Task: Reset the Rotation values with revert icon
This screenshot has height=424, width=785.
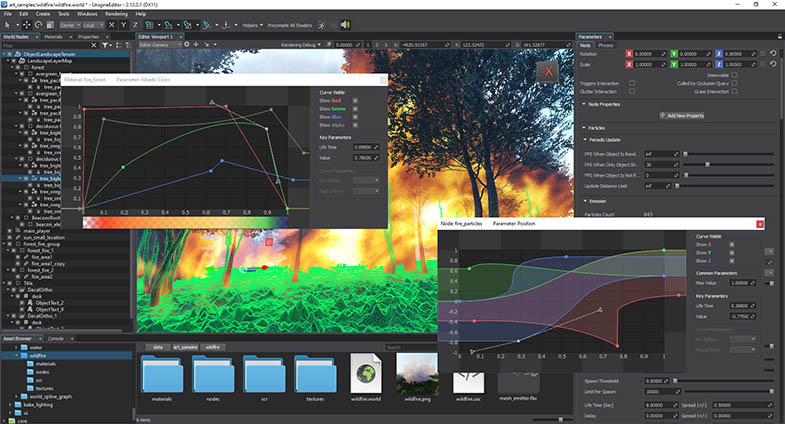Action: [x=773, y=54]
